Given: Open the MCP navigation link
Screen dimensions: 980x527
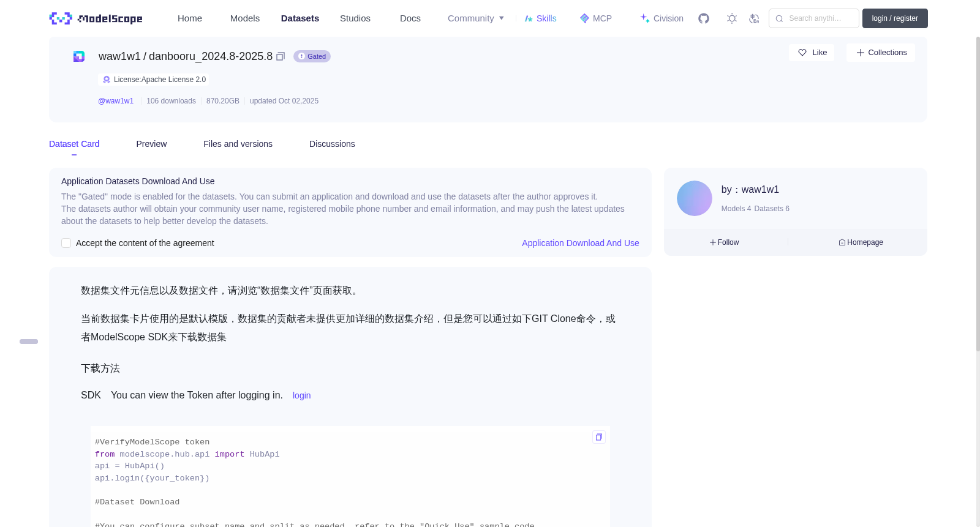Looking at the screenshot, I should [596, 18].
